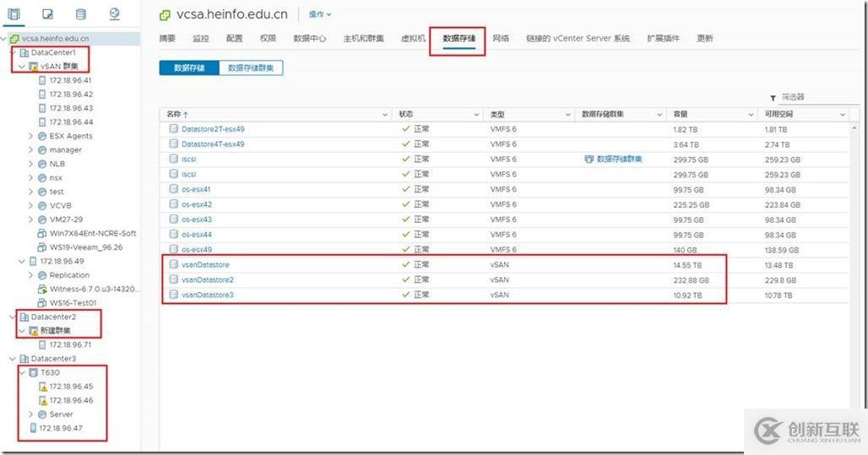Expand the manager resource pool
Viewport: 868px width, 455px height.
[31, 149]
